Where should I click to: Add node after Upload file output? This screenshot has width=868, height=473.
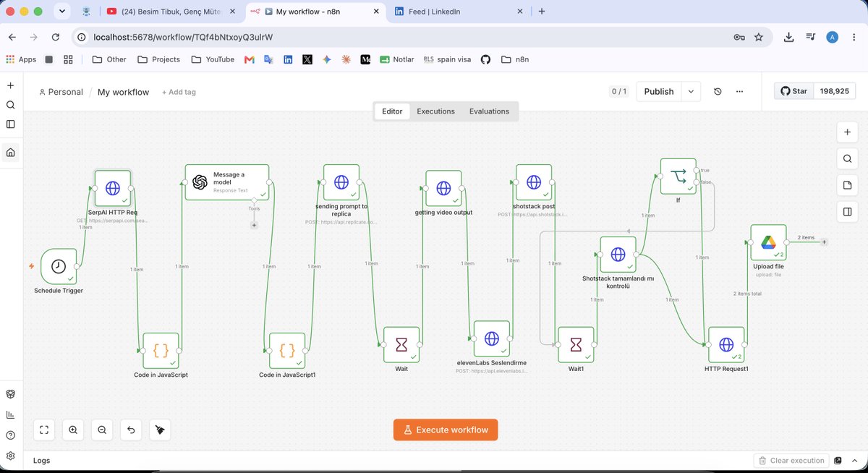pyautogui.click(x=824, y=242)
